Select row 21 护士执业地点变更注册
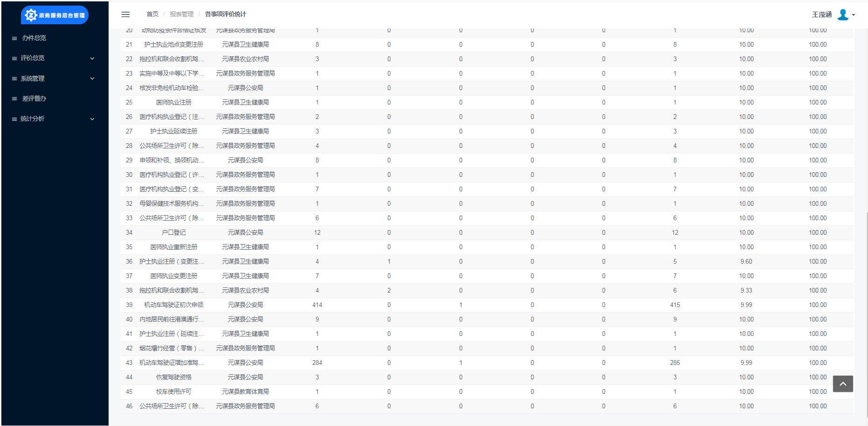868x426 pixels. click(x=487, y=45)
